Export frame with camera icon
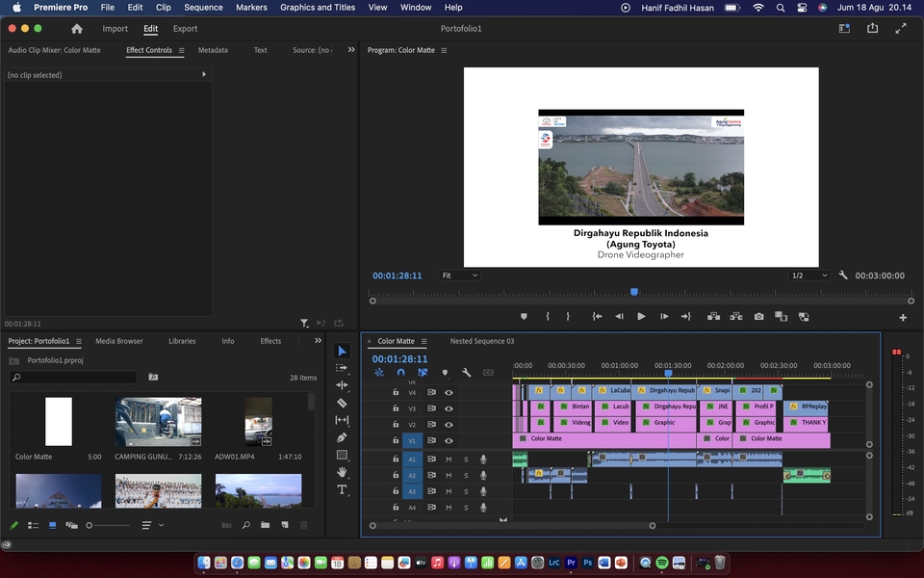This screenshot has width=924, height=578. pyautogui.click(x=759, y=317)
